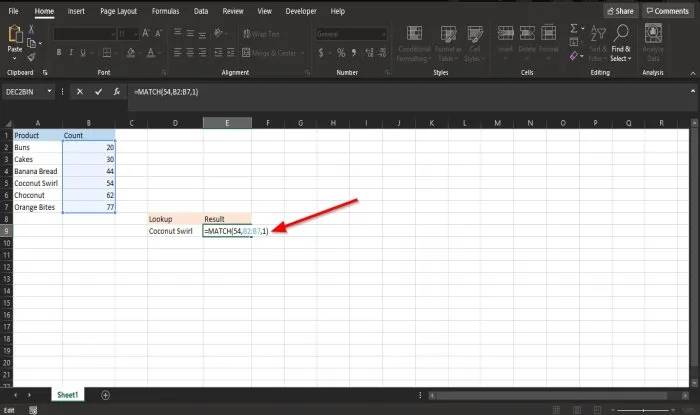Toggle Bold formatting
Image resolution: width=700 pixels, height=415 pixels.
(x=59, y=53)
